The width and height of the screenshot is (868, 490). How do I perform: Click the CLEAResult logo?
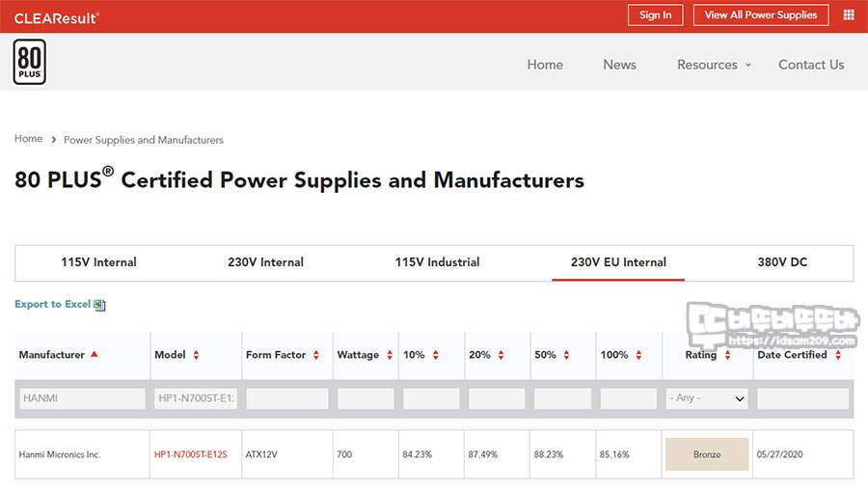(57, 17)
